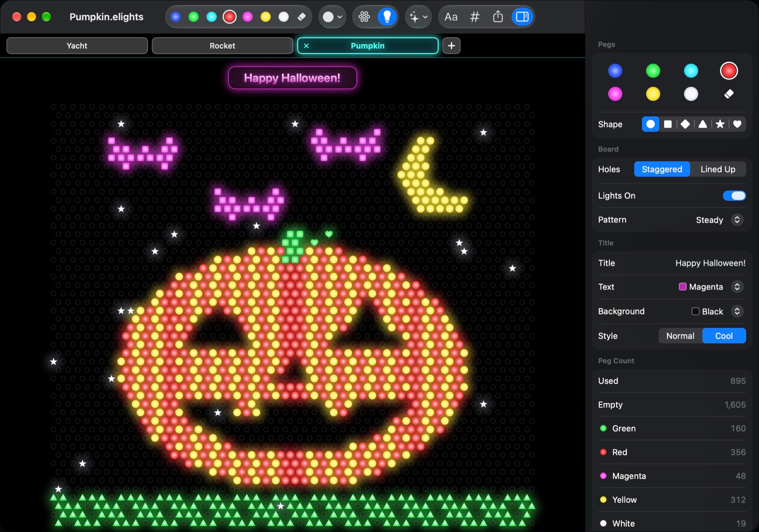Viewport: 759px width, 532px height.
Task: Toggle the Lights On switch
Action: tap(734, 196)
